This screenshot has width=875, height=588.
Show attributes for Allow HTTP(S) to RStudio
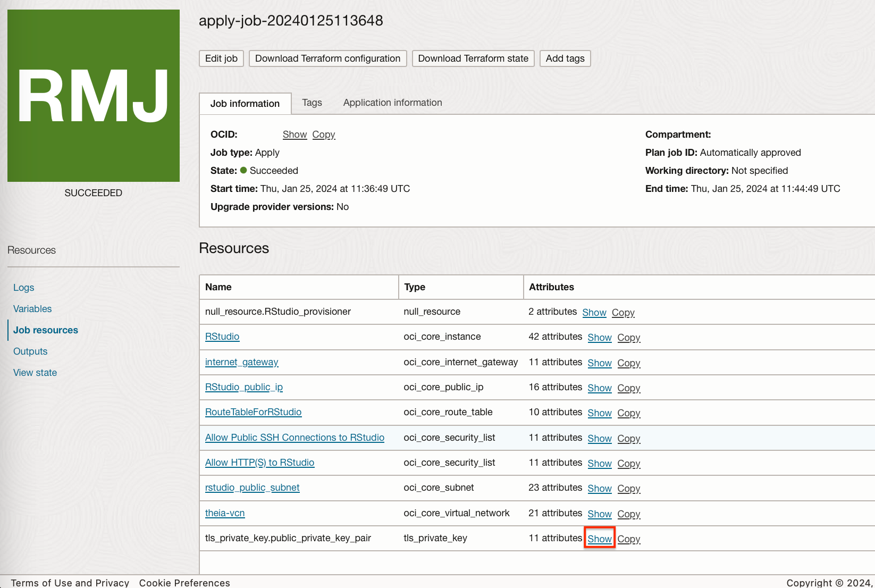(x=600, y=464)
